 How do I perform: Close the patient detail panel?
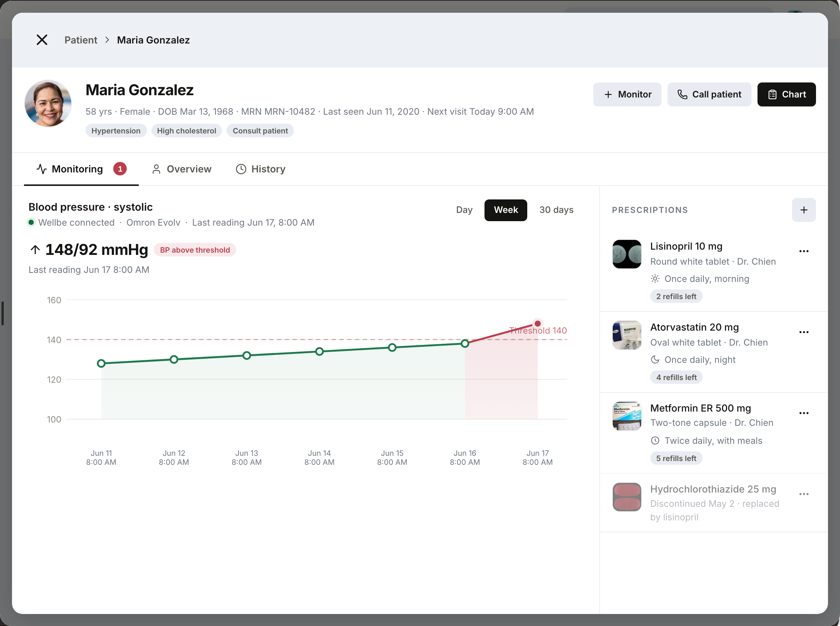tap(42, 40)
